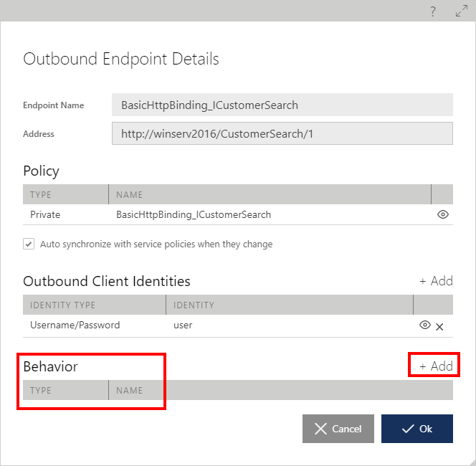Image resolution: width=476 pixels, height=466 pixels.
Task: View the Username/Password identity via eye icon
Action: click(424, 325)
